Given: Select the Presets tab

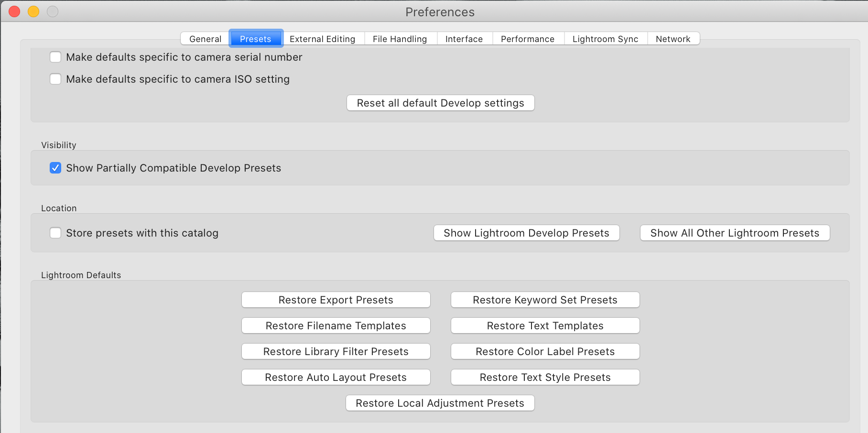Looking at the screenshot, I should (256, 39).
